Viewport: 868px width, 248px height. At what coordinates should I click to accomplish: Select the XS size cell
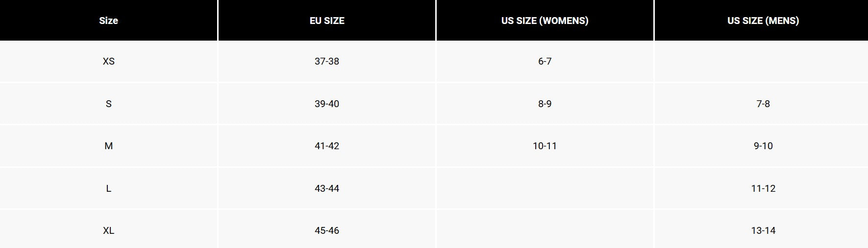(108, 61)
